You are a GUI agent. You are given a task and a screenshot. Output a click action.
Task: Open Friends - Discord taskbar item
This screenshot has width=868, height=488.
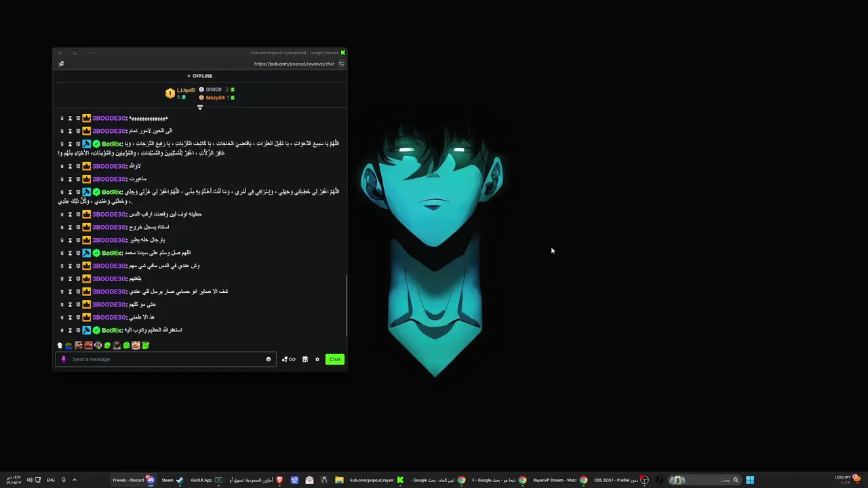(x=134, y=480)
